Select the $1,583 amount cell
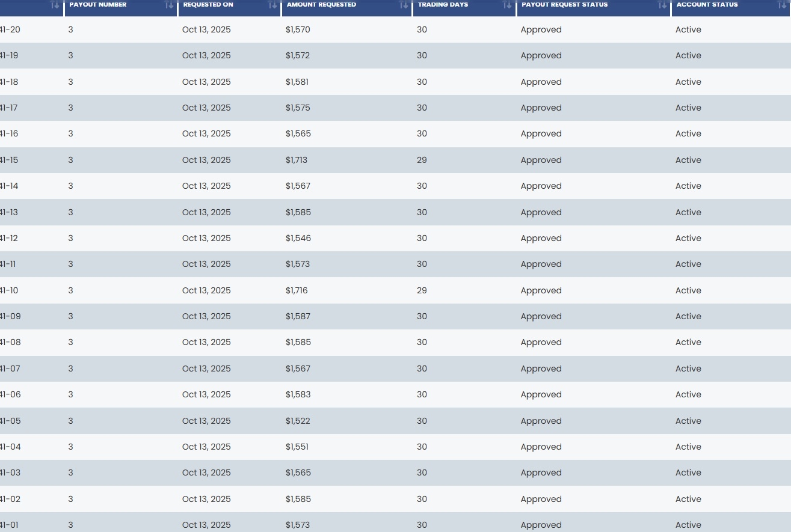 [298, 394]
